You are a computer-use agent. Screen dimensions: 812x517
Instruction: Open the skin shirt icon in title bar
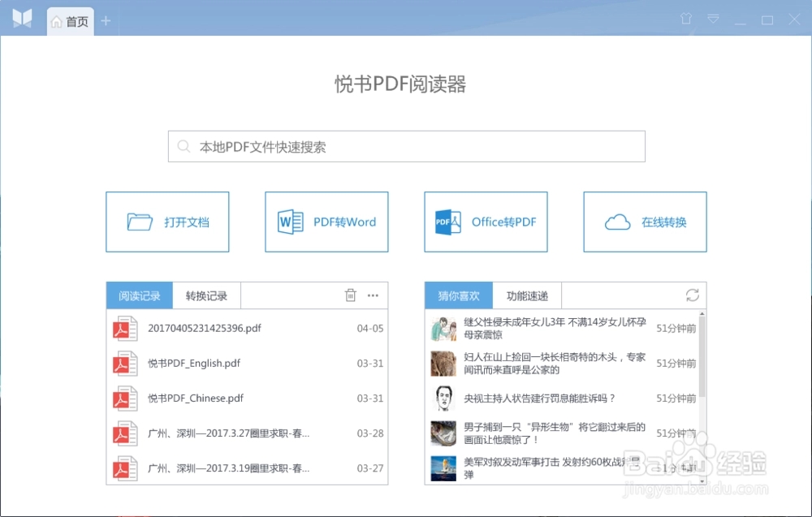pos(686,19)
